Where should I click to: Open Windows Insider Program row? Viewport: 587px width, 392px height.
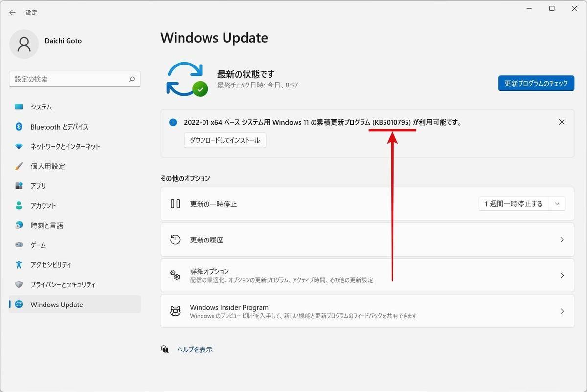[x=367, y=311]
